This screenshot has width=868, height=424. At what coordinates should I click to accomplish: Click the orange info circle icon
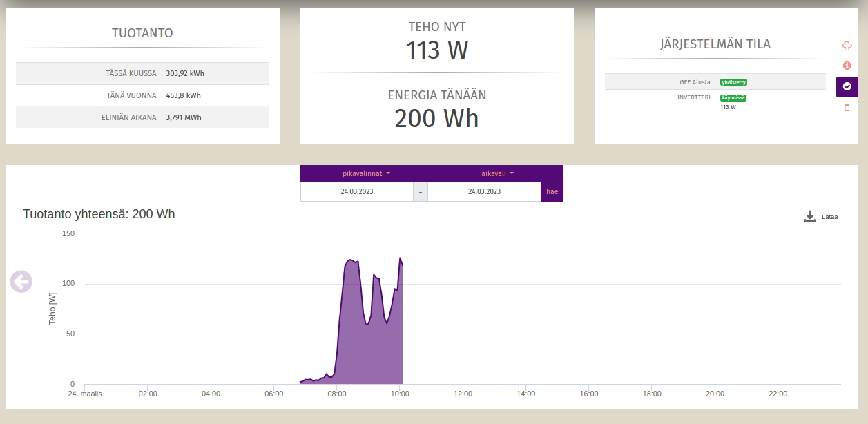point(847,66)
